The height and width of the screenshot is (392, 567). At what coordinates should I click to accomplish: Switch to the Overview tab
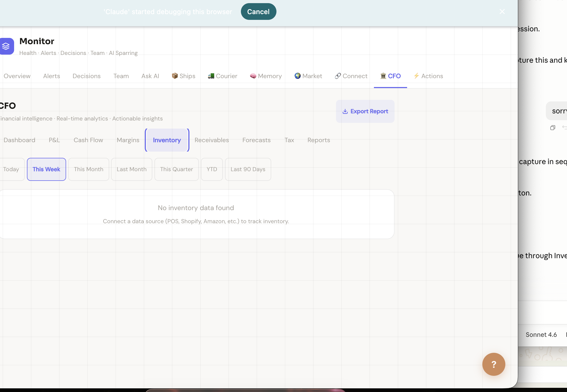(17, 76)
